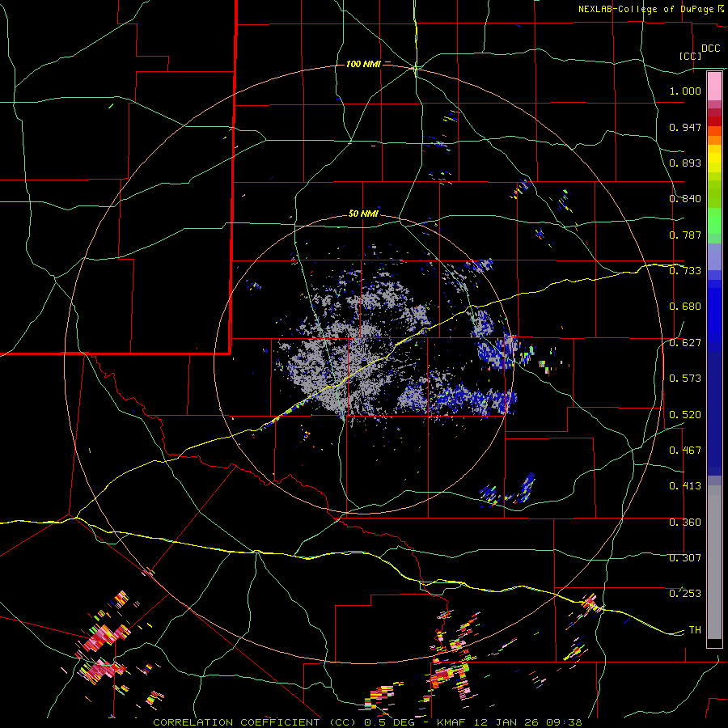Select the 0.733 legend value

[685, 271]
